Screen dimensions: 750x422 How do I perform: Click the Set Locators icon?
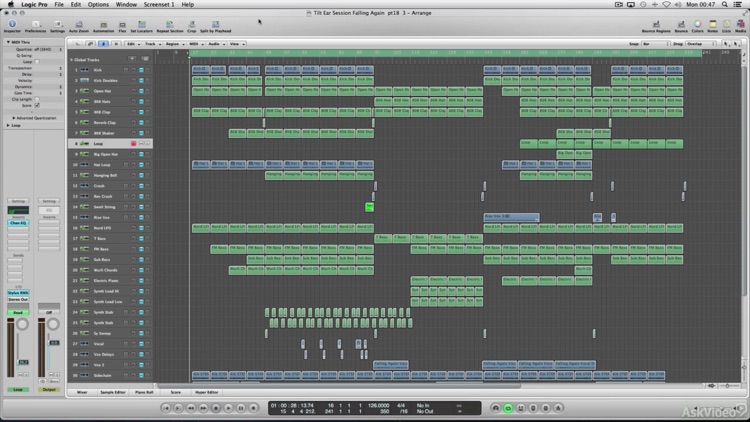tap(142, 26)
